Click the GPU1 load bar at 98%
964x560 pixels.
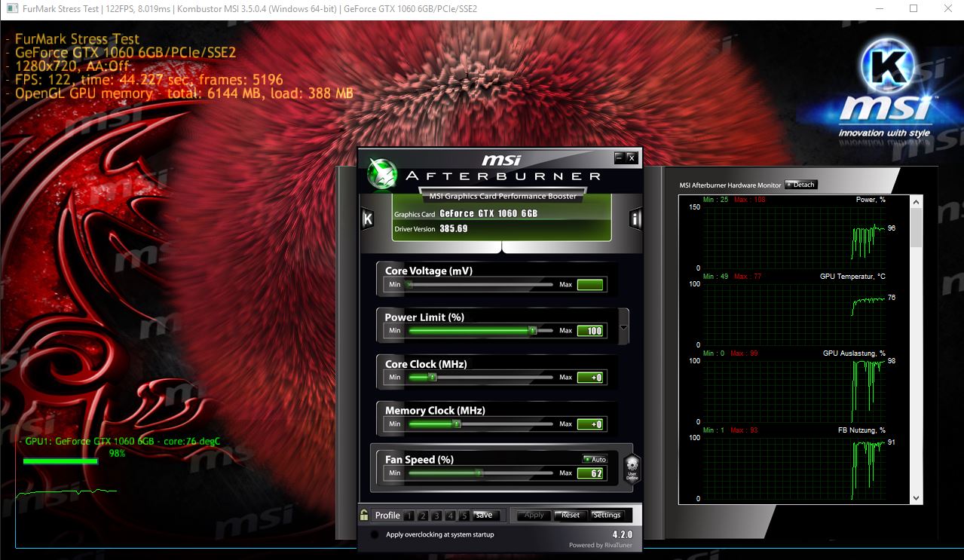click(60, 461)
